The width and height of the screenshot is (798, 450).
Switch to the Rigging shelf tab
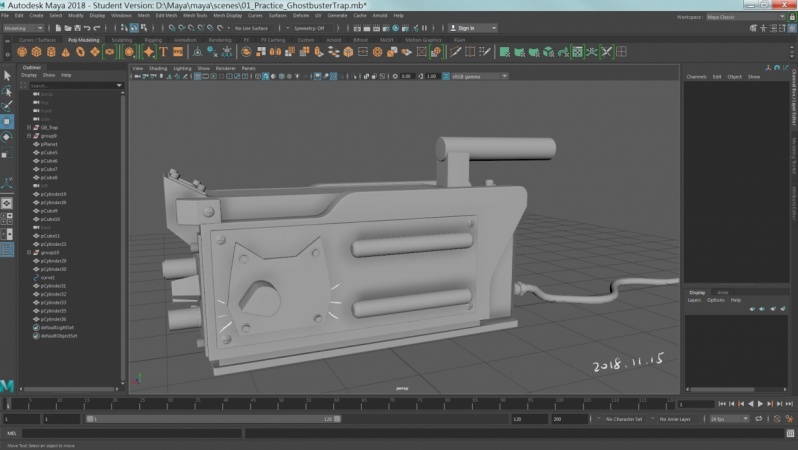[x=153, y=40]
